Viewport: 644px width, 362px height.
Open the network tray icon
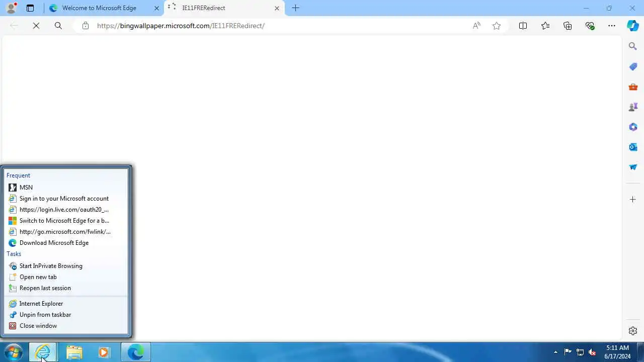coord(580,352)
